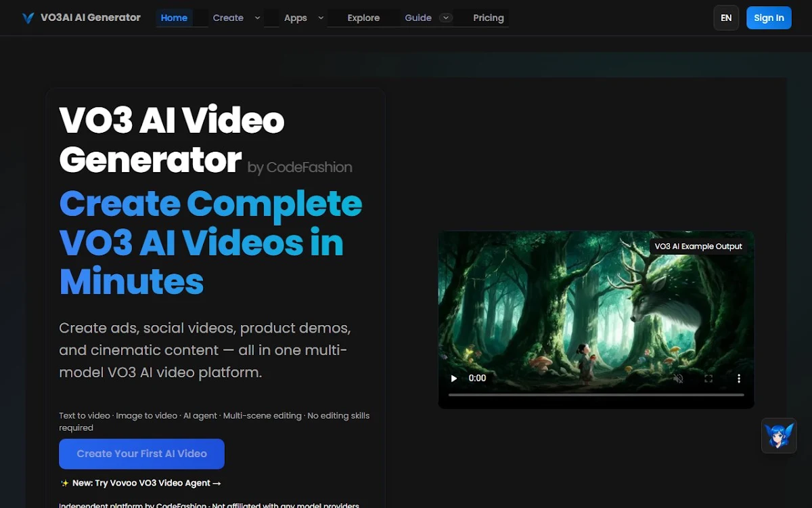Expand the Create dropdown chevron
812x508 pixels.
(258, 18)
